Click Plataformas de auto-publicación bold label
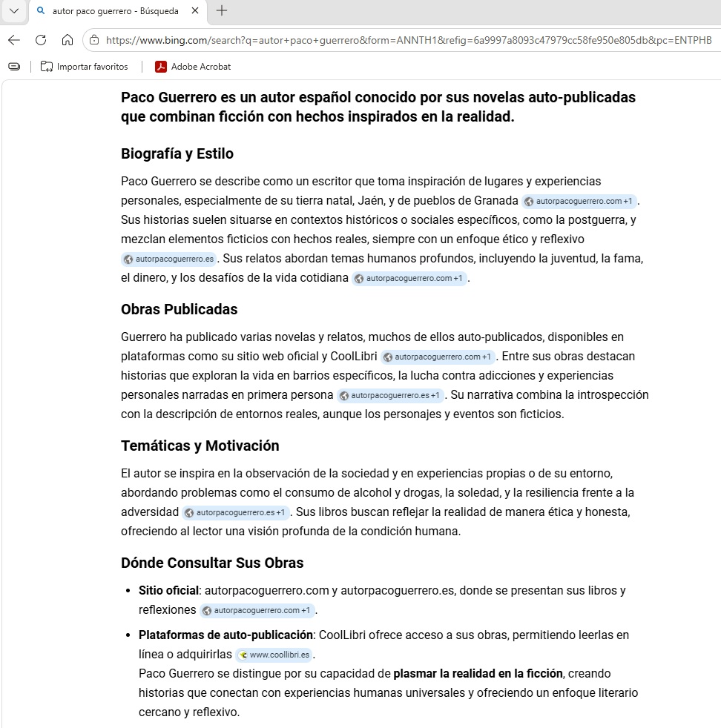 (225, 635)
